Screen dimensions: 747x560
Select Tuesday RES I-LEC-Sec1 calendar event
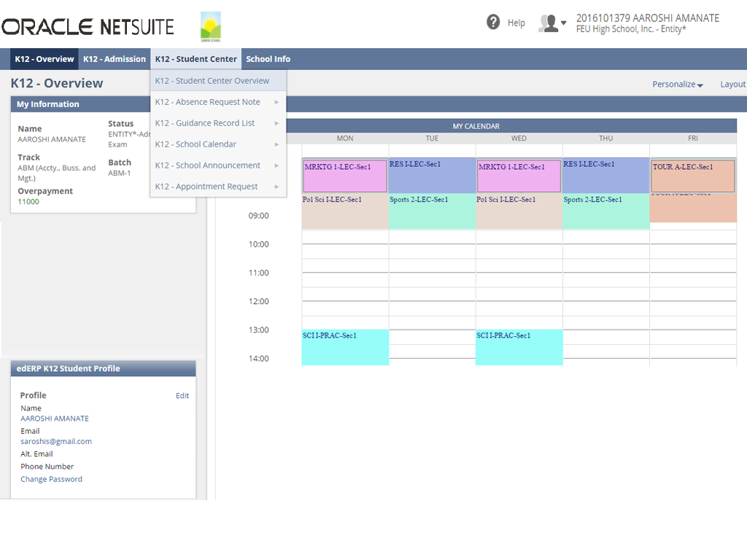coord(432,175)
